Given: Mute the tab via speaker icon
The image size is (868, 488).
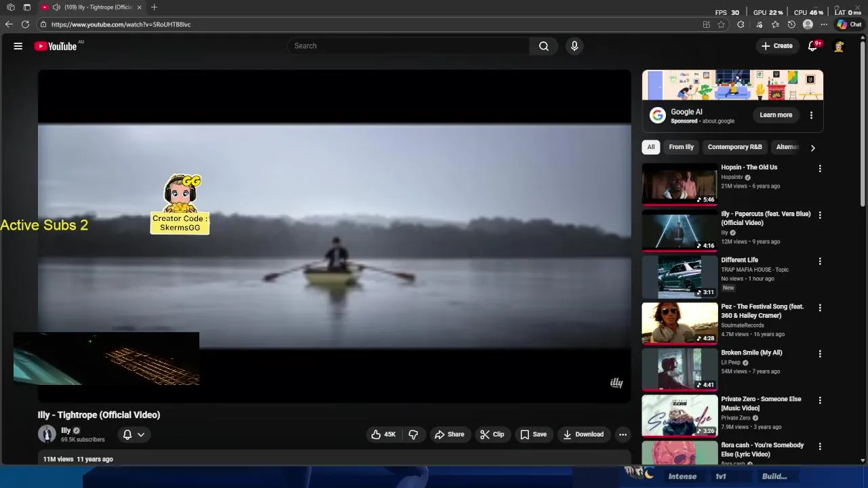Looking at the screenshot, I should [56, 7].
